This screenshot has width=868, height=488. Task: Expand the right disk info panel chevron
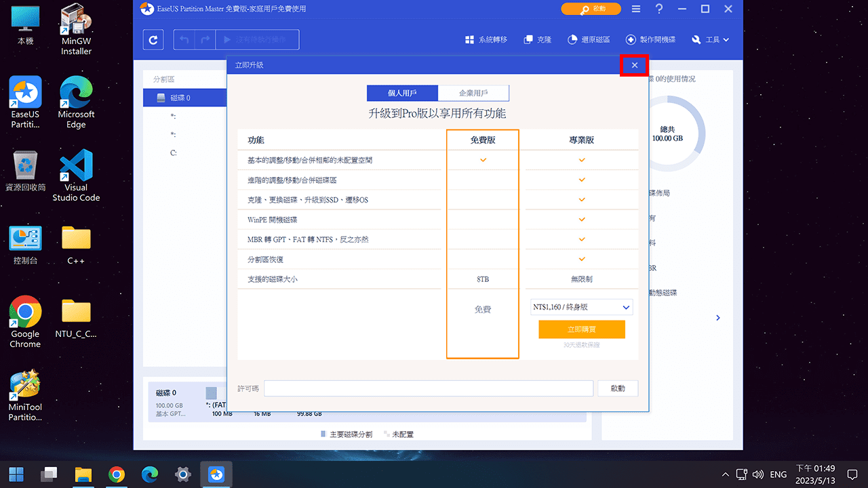[x=717, y=317]
